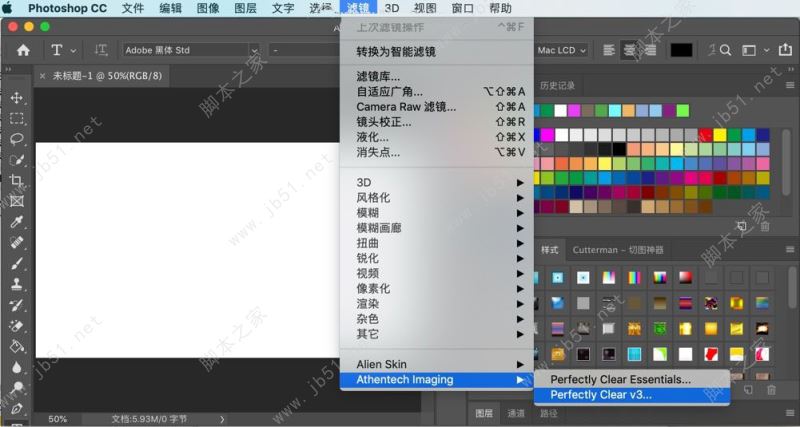The width and height of the screenshot is (800, 427).
Task: Pick the yellow swatch next to red
Action: pos(720,135)
